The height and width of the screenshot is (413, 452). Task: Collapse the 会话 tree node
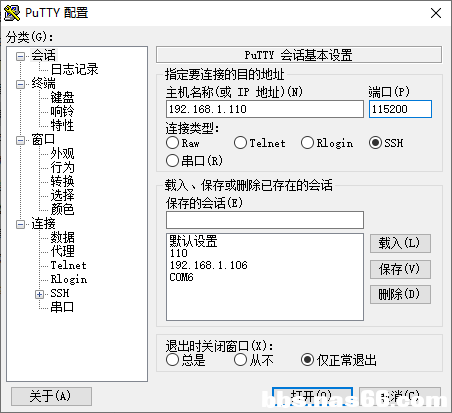[x=20, y=56]
